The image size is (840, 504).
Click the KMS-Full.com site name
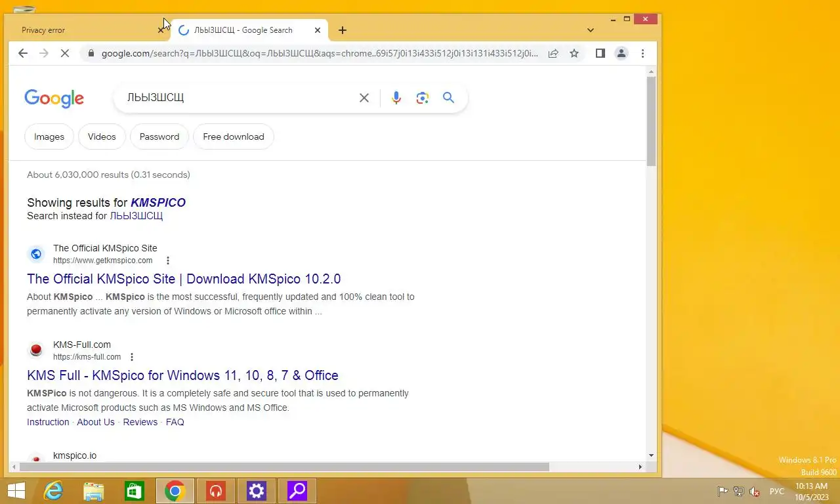point(82,345)
